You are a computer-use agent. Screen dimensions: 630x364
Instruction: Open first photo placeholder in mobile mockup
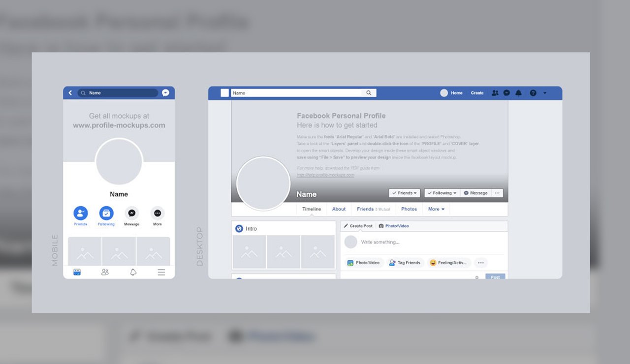pos(85,251)
